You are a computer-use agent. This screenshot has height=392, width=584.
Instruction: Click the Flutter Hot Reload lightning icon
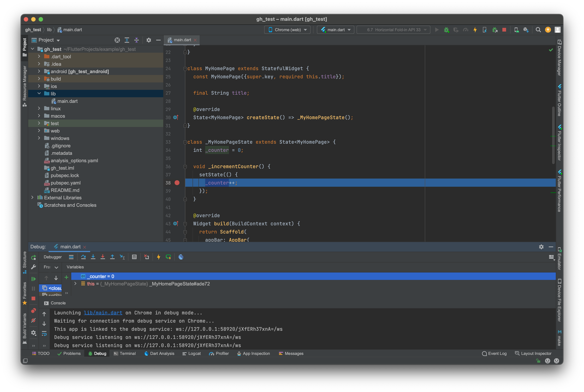point(158,257)
